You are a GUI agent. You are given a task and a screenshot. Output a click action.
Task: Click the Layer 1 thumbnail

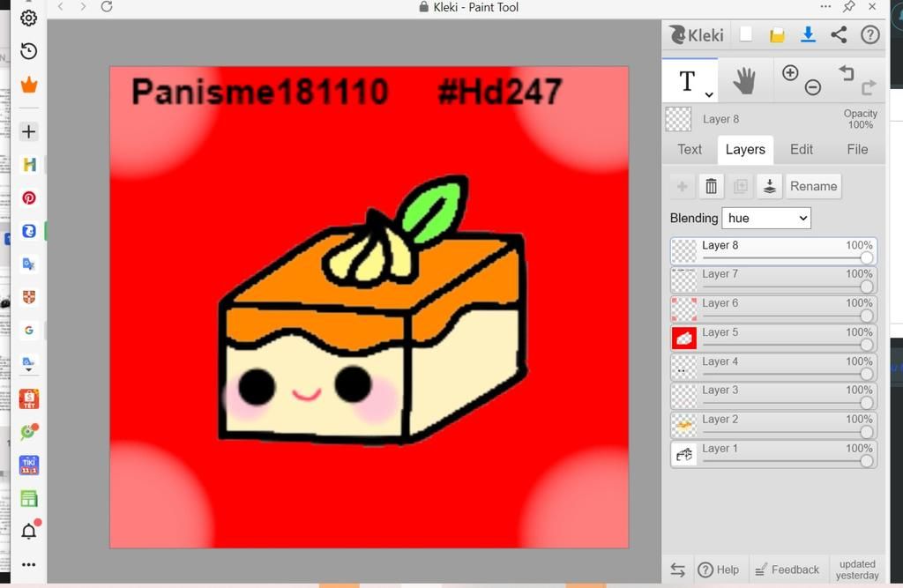pos(684,454)
